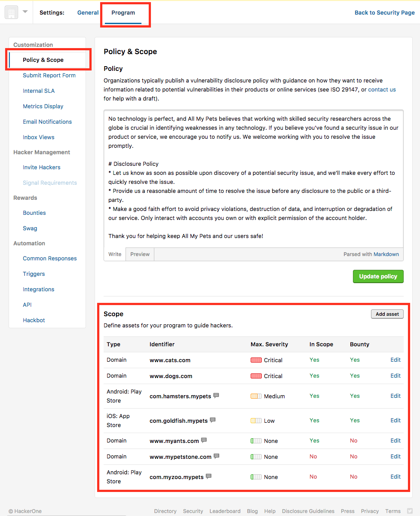The image size is (420, 516).
Task: Open the Back to Security Page link
Action: coord(384,13)
